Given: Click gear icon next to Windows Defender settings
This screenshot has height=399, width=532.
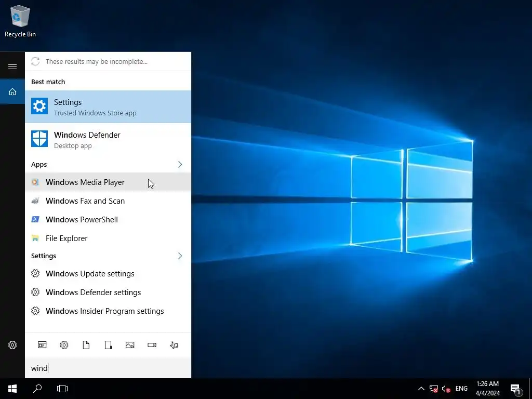Looking at the screenshot, I should (x=35, y=292).
